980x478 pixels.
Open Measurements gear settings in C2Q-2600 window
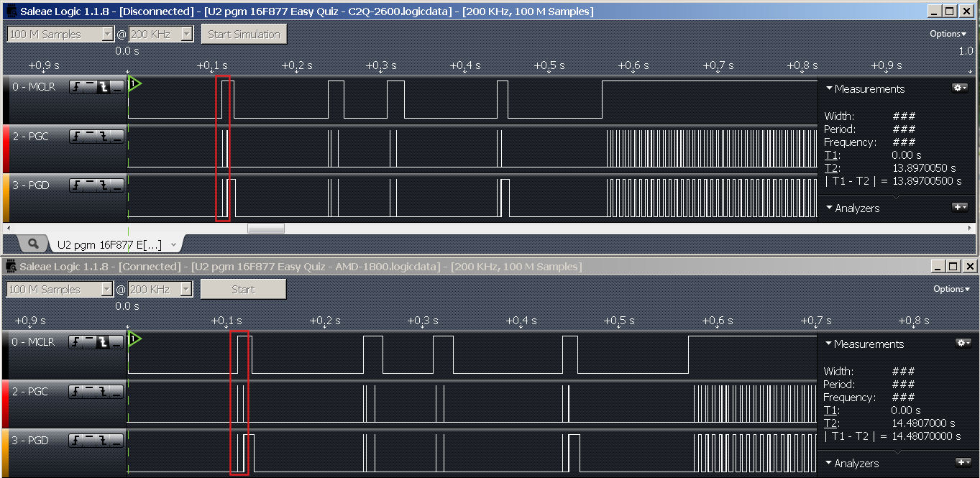coord(960,88)
